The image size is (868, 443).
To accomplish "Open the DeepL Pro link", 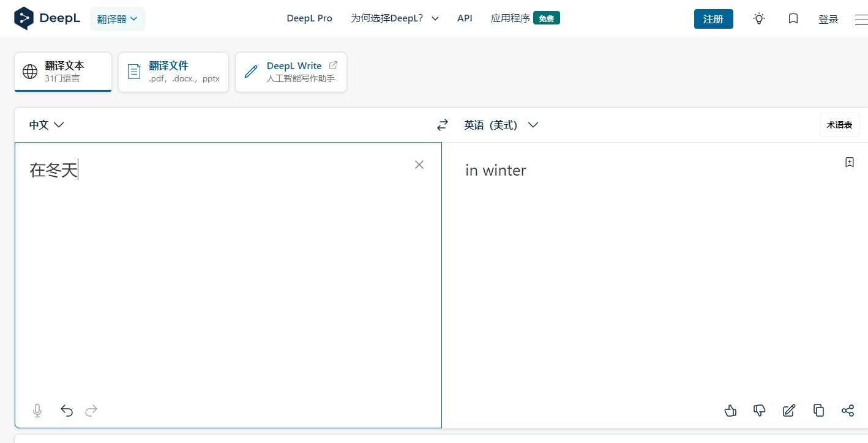I will click(309, 18).
